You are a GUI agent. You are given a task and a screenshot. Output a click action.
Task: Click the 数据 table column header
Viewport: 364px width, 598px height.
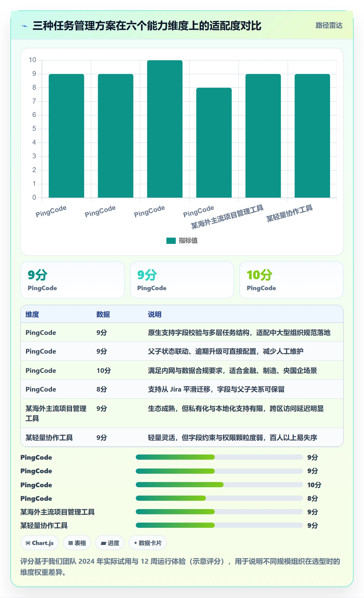point(103,314)
